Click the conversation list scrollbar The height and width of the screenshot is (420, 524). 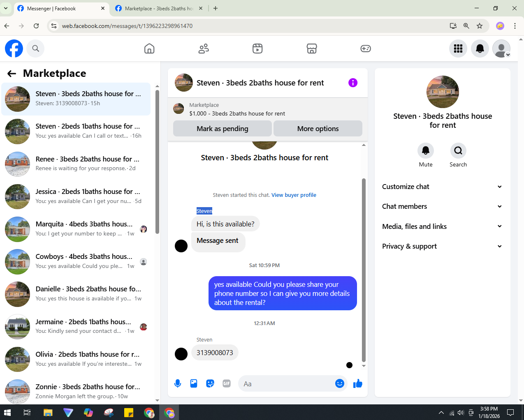click(157, 162)
